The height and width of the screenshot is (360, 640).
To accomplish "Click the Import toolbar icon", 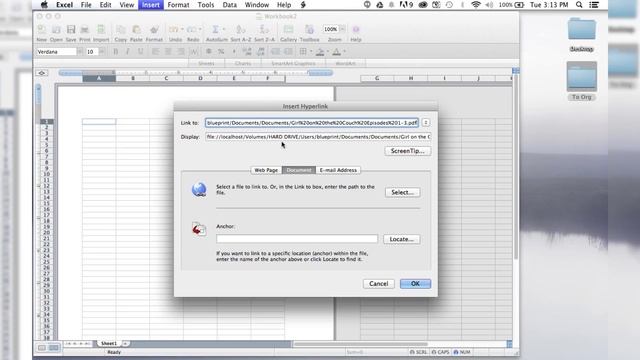I will (x=100, y=30).
